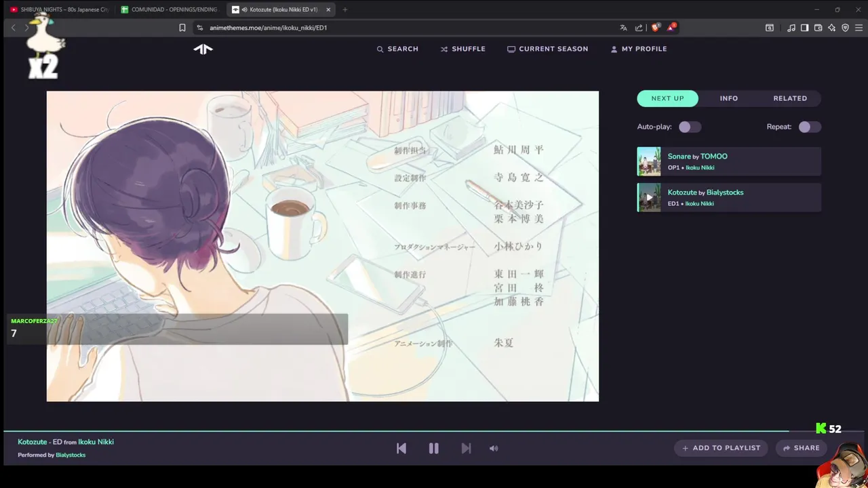Open Leo AI assistant icon
The width and height of the screenshot is (868, 488).
(x=831, y=28)
